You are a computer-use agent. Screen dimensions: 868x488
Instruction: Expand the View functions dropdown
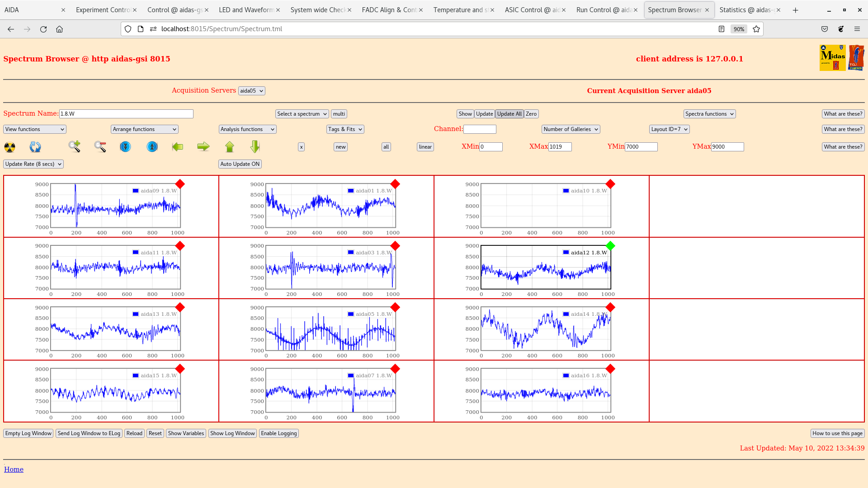click(x=35, y=129)
